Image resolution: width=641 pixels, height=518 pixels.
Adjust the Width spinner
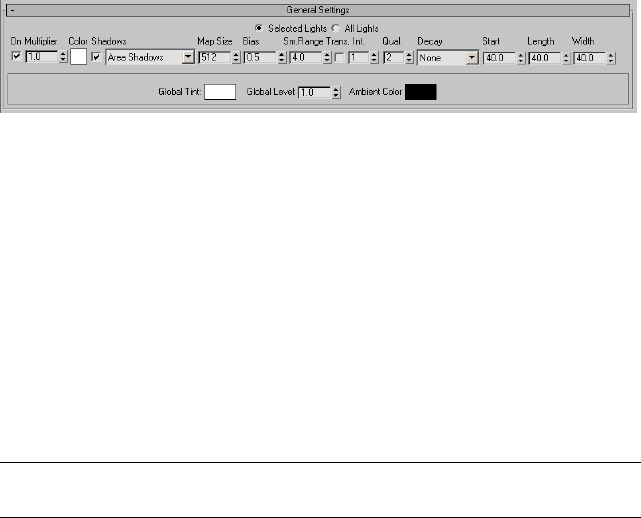[611, 58]
